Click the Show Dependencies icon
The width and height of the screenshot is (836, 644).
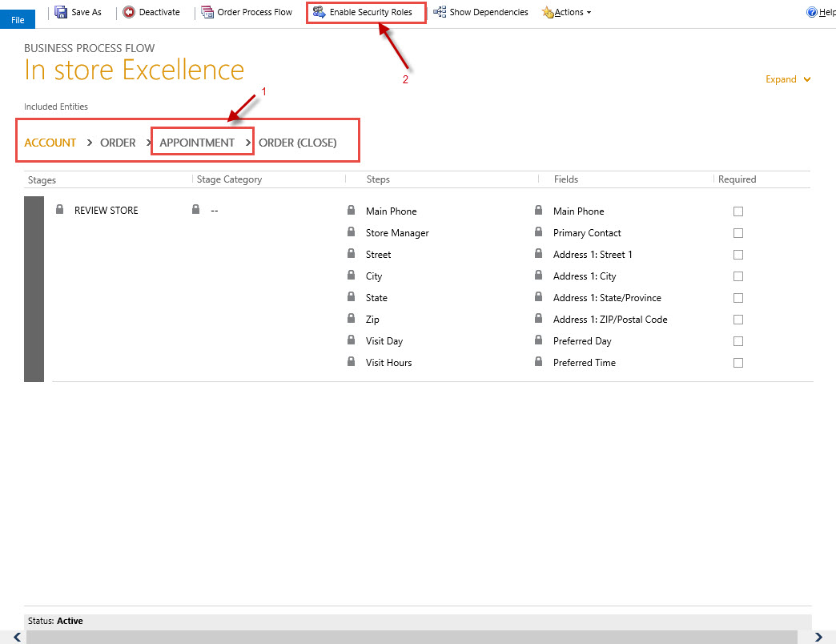pyautogui.click(x=440, y=13)
